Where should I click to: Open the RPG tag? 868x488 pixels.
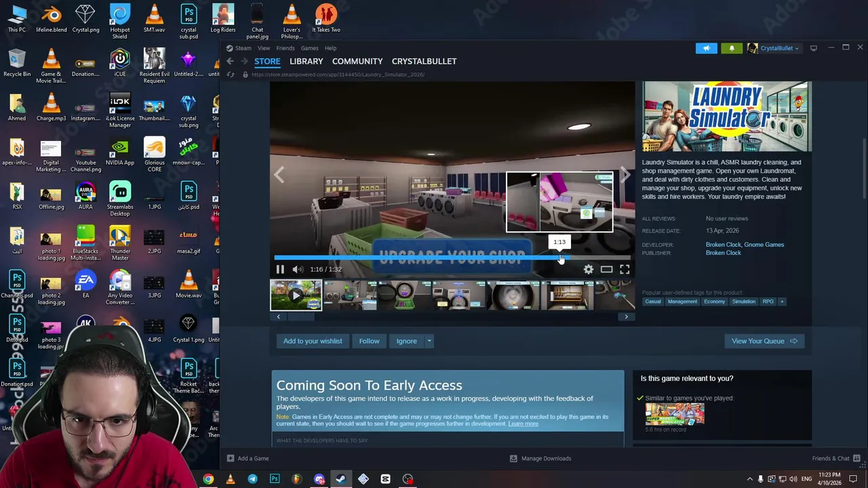click(x=768, y=302)
